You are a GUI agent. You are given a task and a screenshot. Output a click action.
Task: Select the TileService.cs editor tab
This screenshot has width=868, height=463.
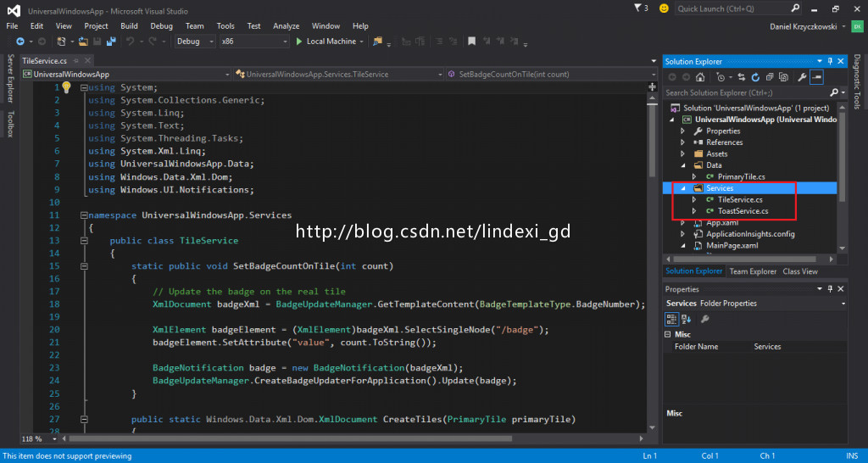coord(45,61)
